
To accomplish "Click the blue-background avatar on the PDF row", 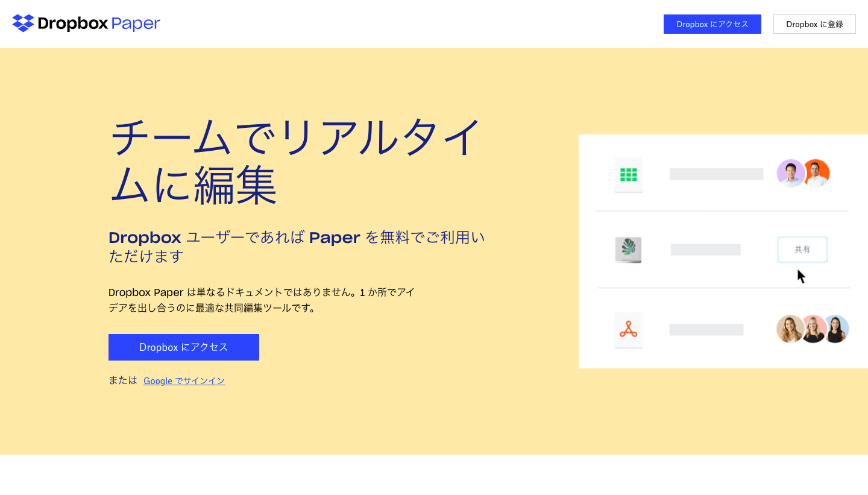I will pyautogui.click(x=837, y=329).
